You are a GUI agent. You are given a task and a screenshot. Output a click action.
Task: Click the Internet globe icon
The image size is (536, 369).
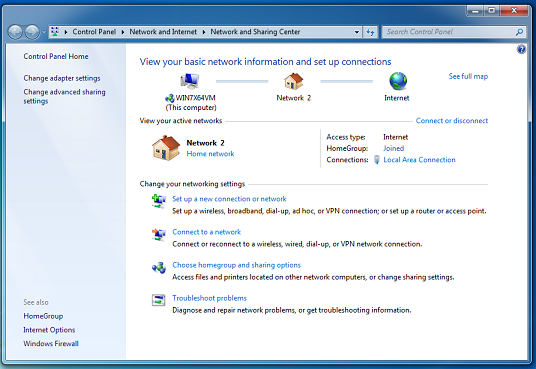pos(398,81)
